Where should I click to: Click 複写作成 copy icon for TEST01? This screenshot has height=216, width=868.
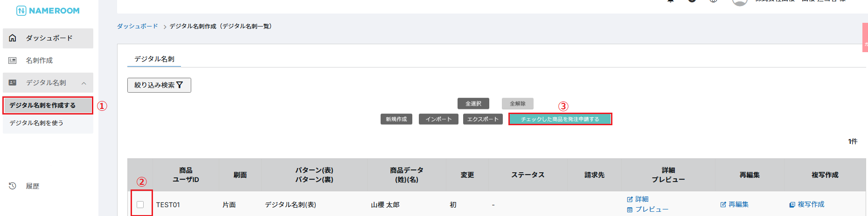pyautogui.click(x=792, y=204)
